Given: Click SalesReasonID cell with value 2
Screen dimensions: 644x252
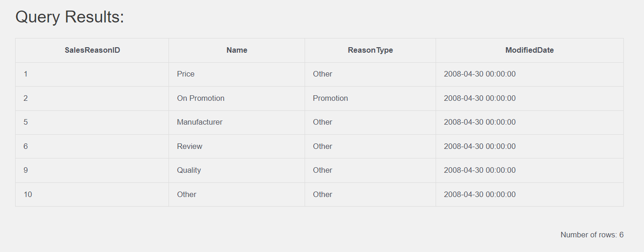Looking at the screenshot, I should tap(92, 99).
